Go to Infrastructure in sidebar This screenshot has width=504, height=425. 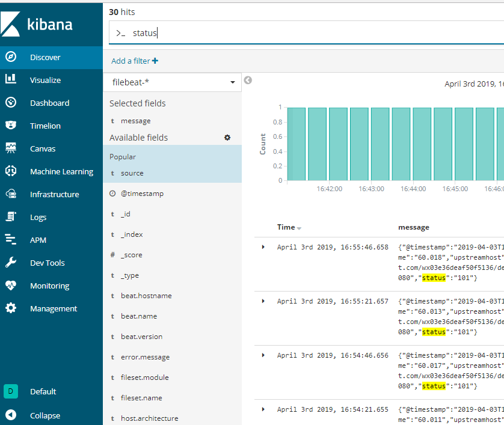click(55, 194)
